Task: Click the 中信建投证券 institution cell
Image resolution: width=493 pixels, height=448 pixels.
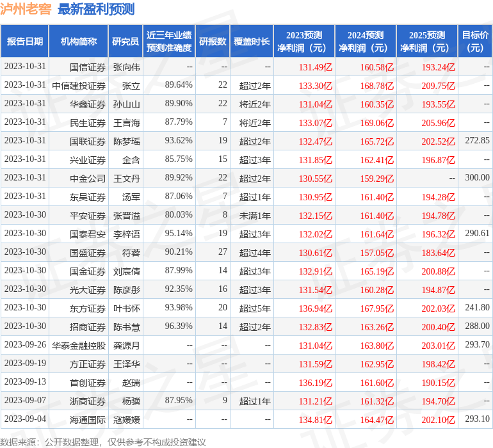Action: [x=79, y=86]
